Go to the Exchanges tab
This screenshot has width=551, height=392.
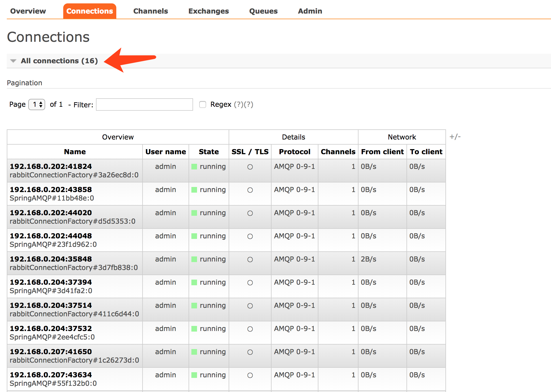pos(209,11)
